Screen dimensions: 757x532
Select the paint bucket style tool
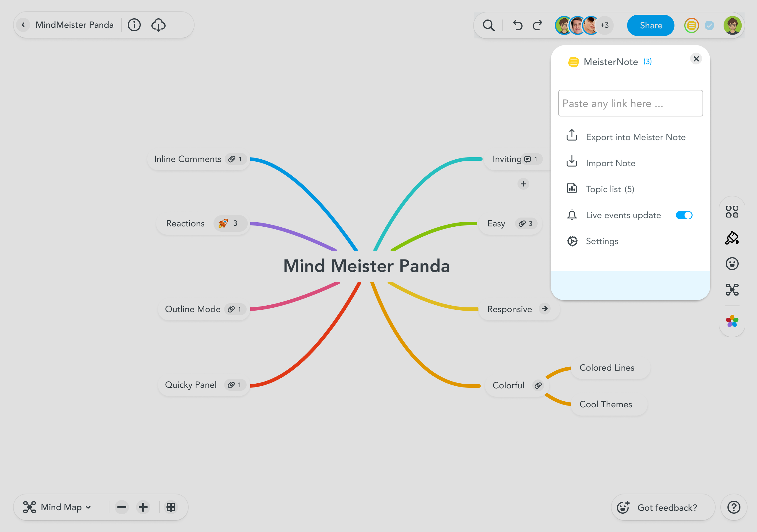click(x=732, y=238)
